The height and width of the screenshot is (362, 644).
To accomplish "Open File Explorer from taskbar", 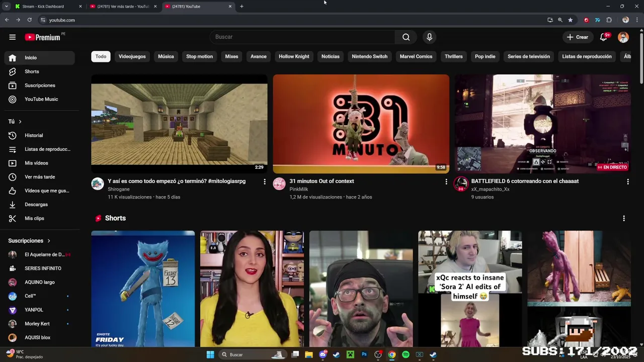I will click(x=309, y=354).
